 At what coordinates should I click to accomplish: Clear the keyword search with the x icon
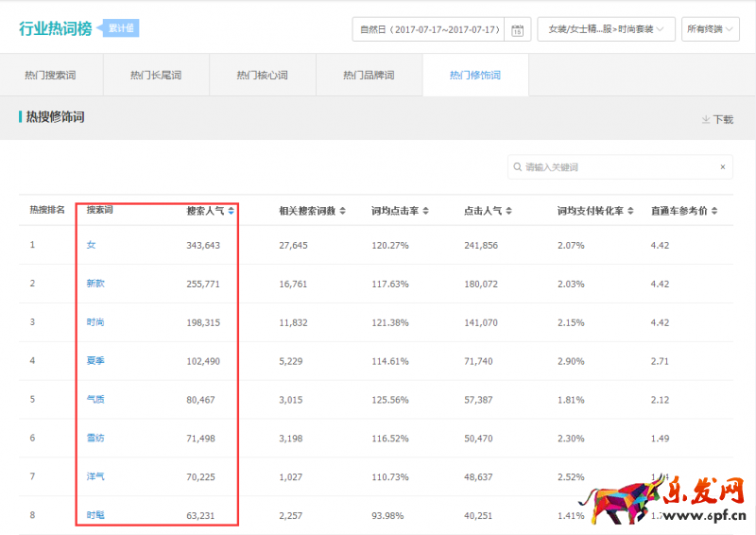click(723, 167)
